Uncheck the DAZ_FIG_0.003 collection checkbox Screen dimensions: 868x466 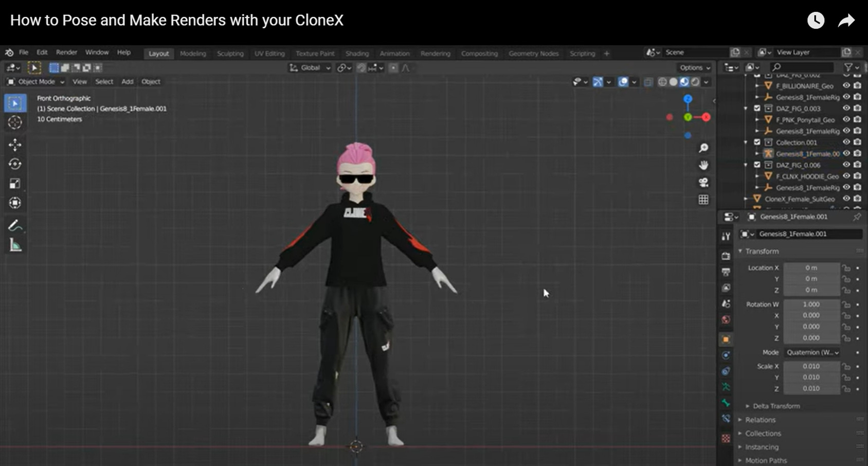coord(757,109)
